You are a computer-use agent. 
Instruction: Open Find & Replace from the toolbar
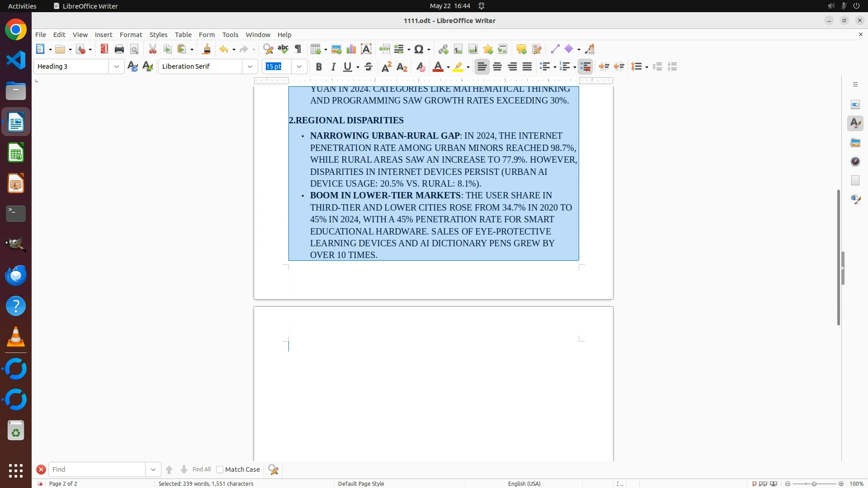click(268, 49)
